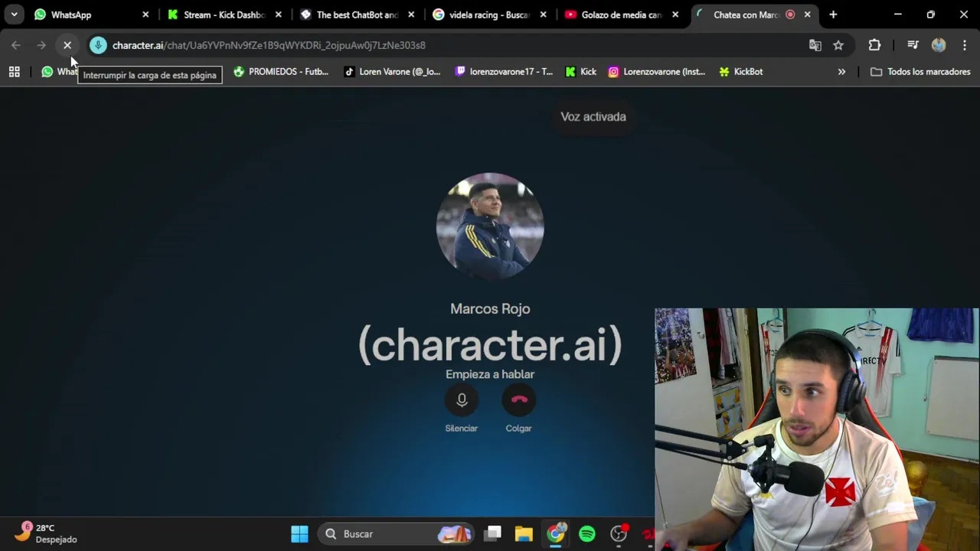Go forward with the arrow button

coord(41,45)
